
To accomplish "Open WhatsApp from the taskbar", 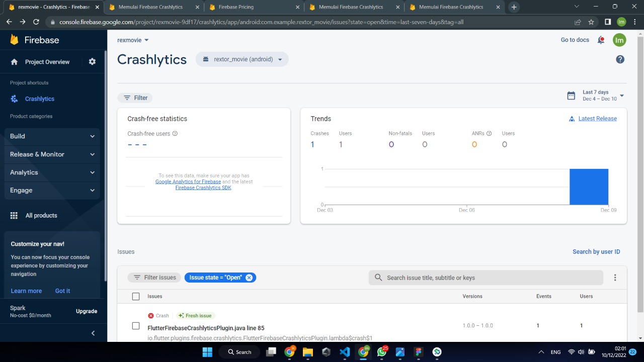I will 381,352.
